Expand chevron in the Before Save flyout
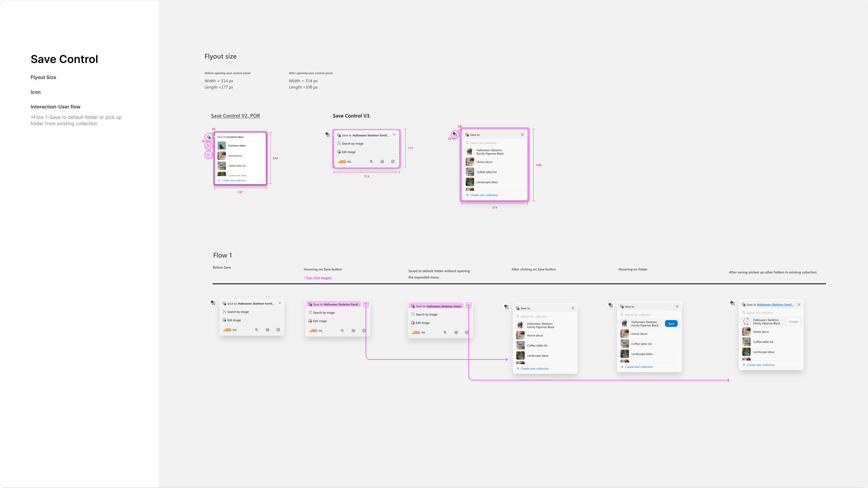 coord(280,303)
